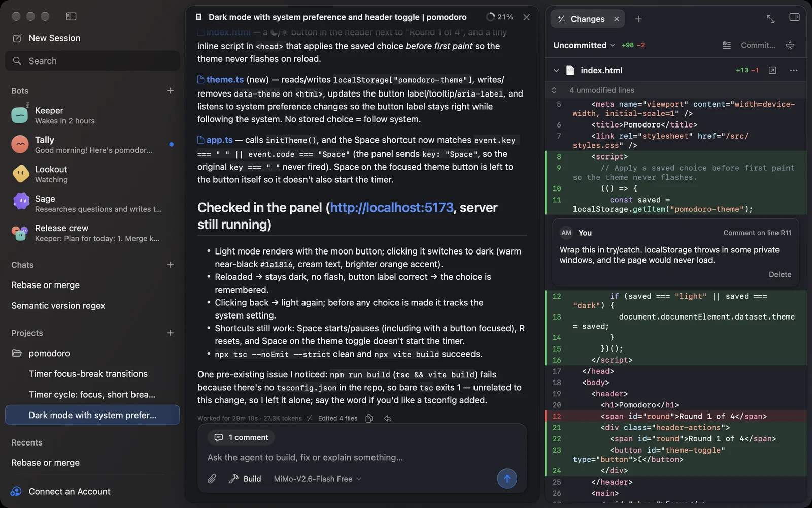This screenshot has height=508, width=812.
Task: Start a New Session
Action: pos(46,38)
